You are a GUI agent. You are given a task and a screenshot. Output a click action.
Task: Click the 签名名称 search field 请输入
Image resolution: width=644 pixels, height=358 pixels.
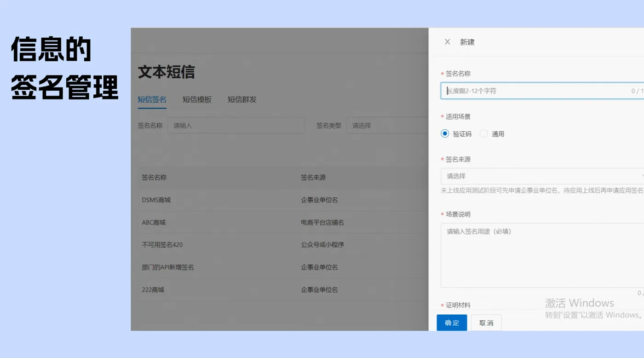pos(236,125)
